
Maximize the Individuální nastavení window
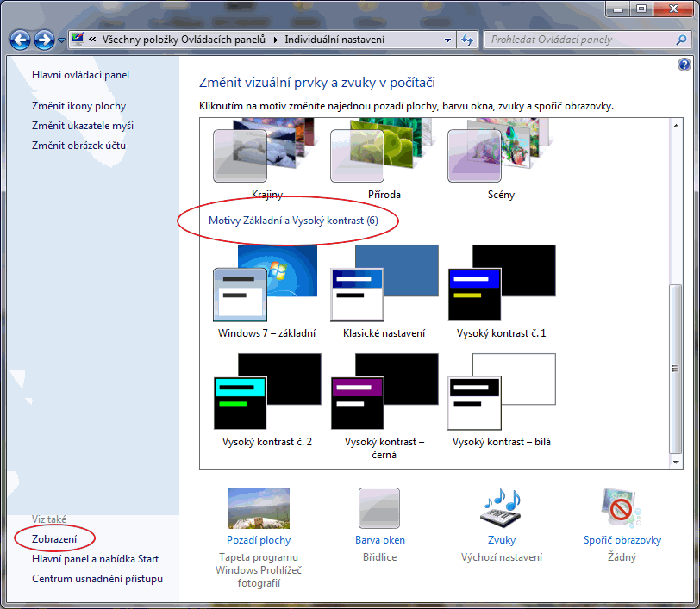tap(641, 9)
